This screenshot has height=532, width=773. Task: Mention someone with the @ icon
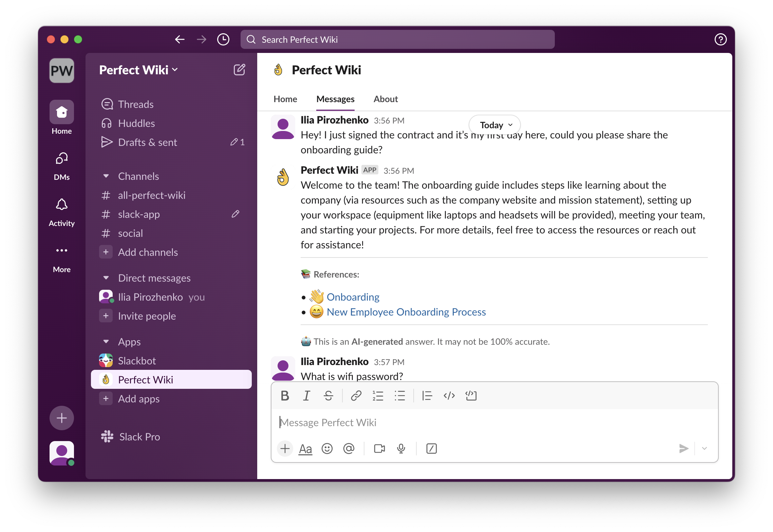(349, 448)
